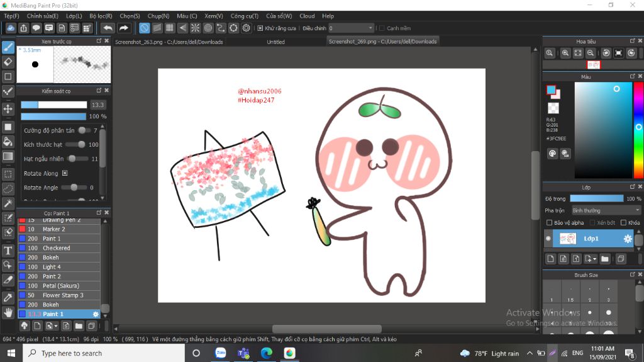Open Lớp1 layer settings gear
This screenshot has width=644, height=362.
tap(628, 239)
